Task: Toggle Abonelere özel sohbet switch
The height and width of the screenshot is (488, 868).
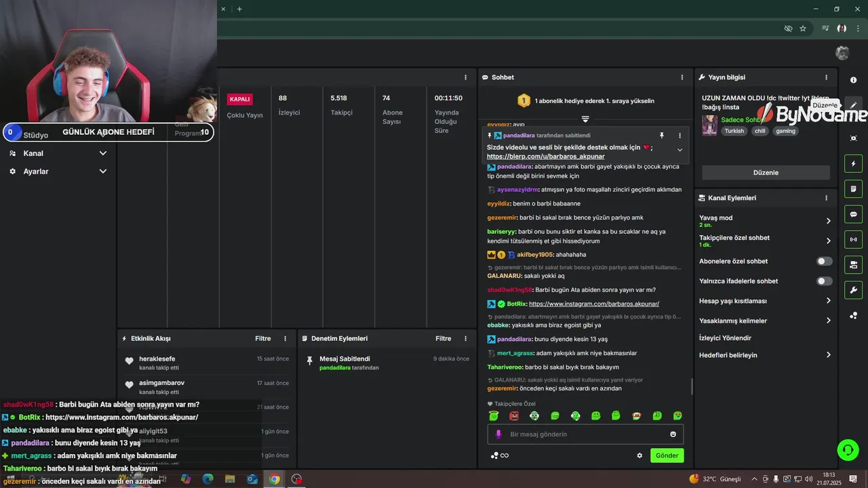Action: point(824,261)
